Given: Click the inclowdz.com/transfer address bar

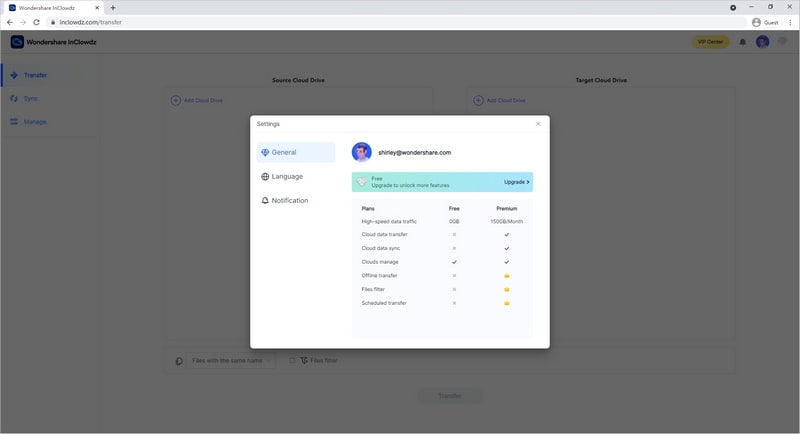Looking at the screenshot, I should click(395, 22).
